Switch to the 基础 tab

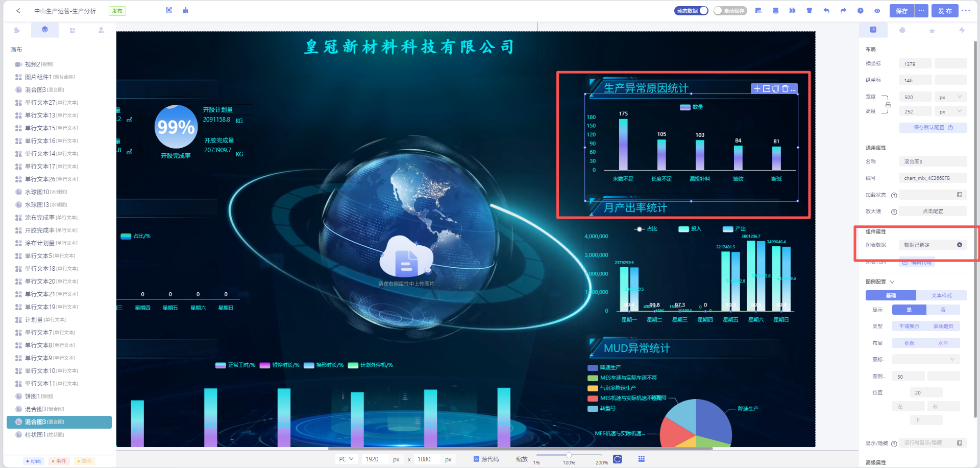click(891, 295)
